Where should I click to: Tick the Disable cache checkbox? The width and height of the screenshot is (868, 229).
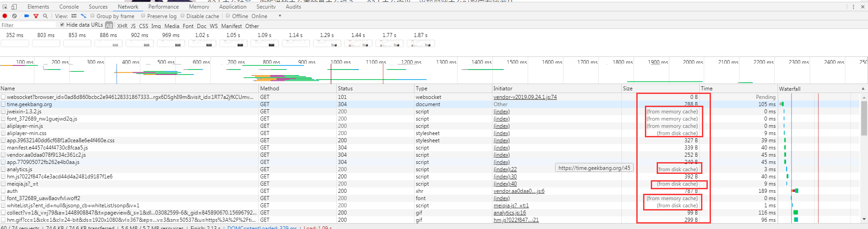(x=182, y=16)
